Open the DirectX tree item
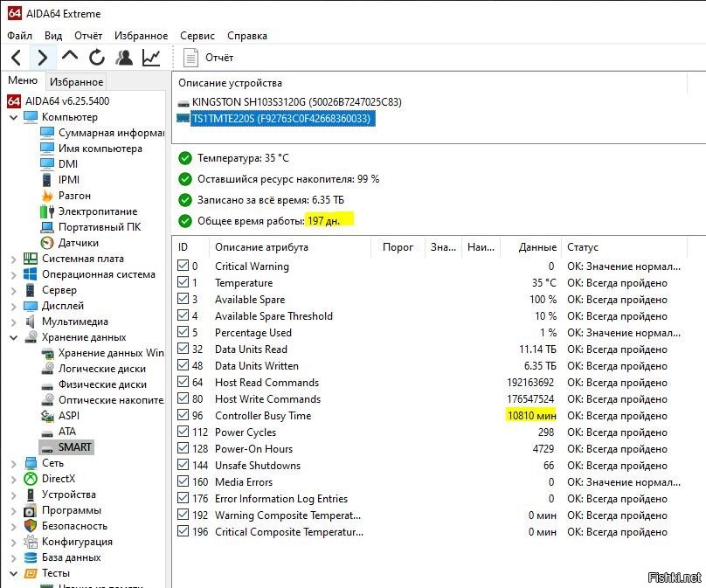The height and width of the screenshot is (588, 706). (x=59, y=479)
